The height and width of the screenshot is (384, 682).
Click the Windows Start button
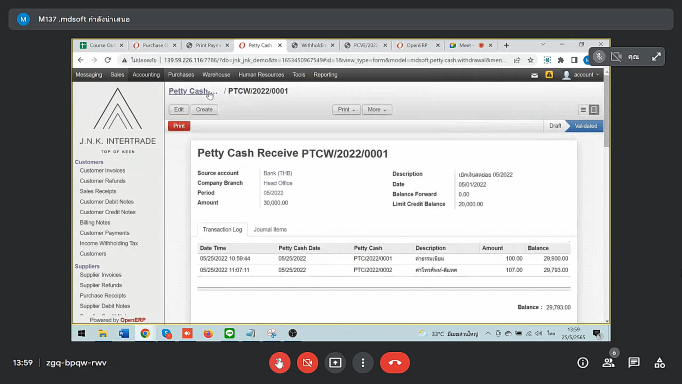click(x=81, y=334)
